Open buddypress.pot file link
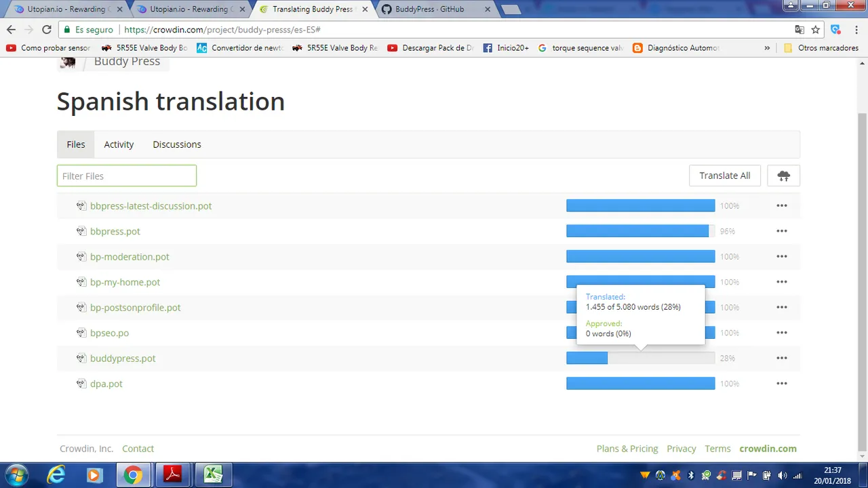Screen dimensions: 868x488 [x=123, y=359]
